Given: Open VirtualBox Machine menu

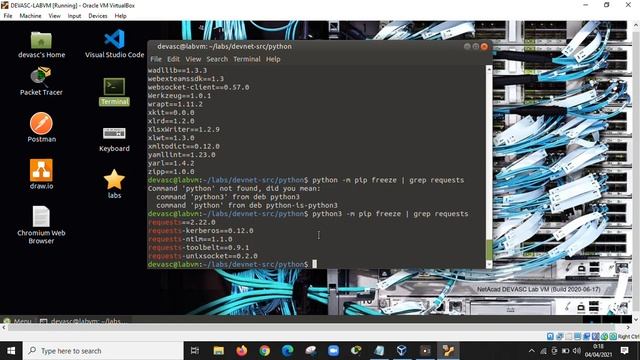Looking at the screenshot, I should click(30, 16).
